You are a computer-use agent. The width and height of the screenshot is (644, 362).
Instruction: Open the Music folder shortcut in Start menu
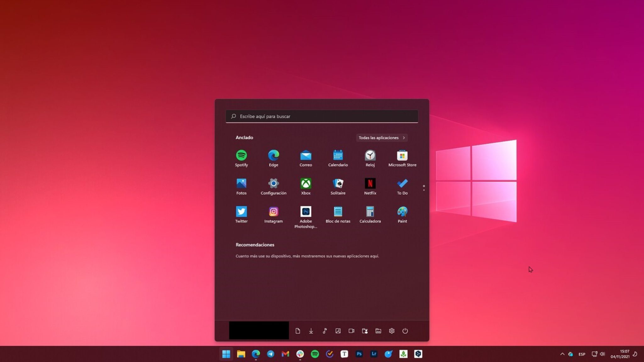coord(325,331)
